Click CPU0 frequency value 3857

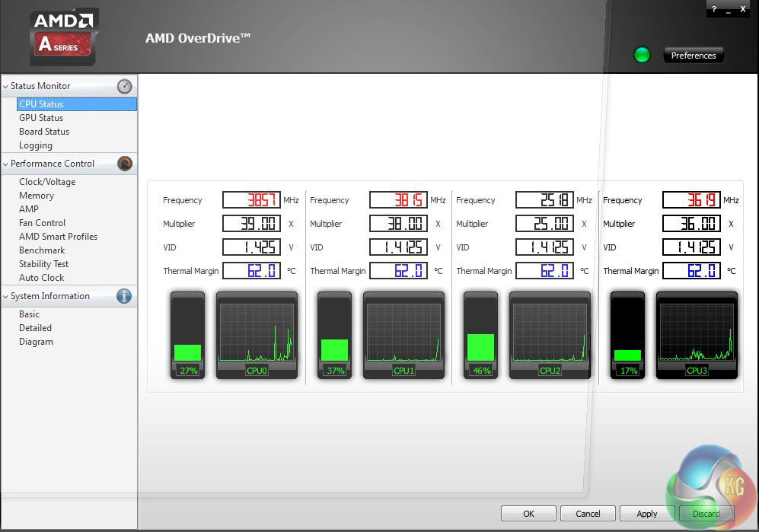(251, 199)
